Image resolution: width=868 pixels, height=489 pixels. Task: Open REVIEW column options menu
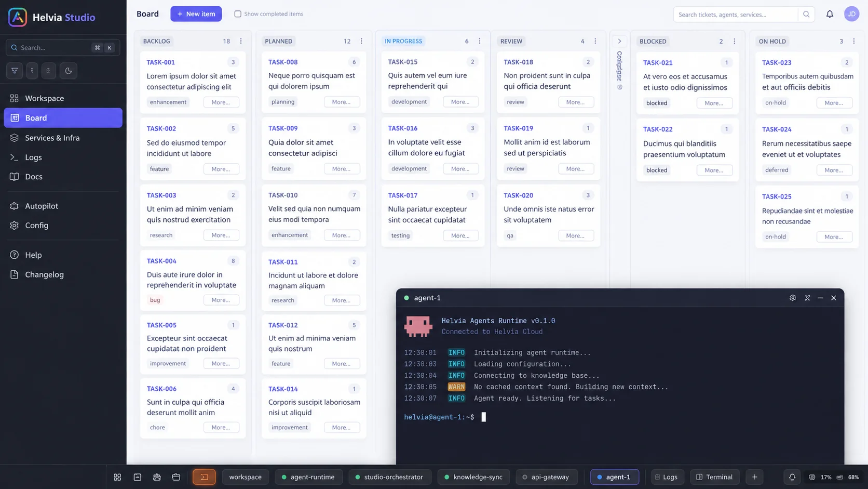click(x=595, y=41)
